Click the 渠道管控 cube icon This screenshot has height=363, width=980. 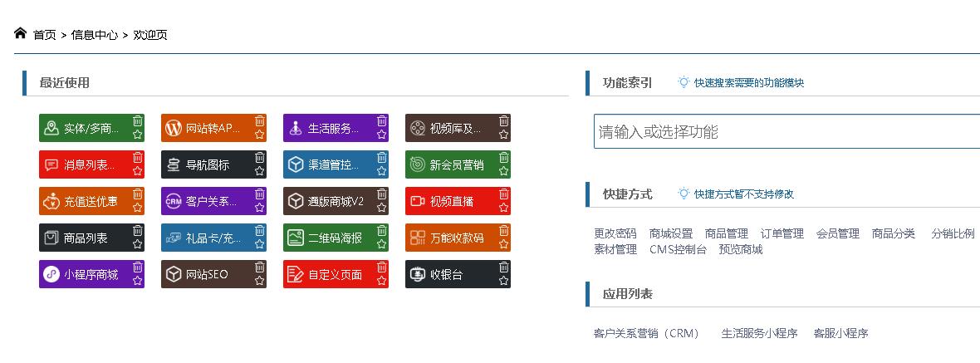tap(295, 165)
